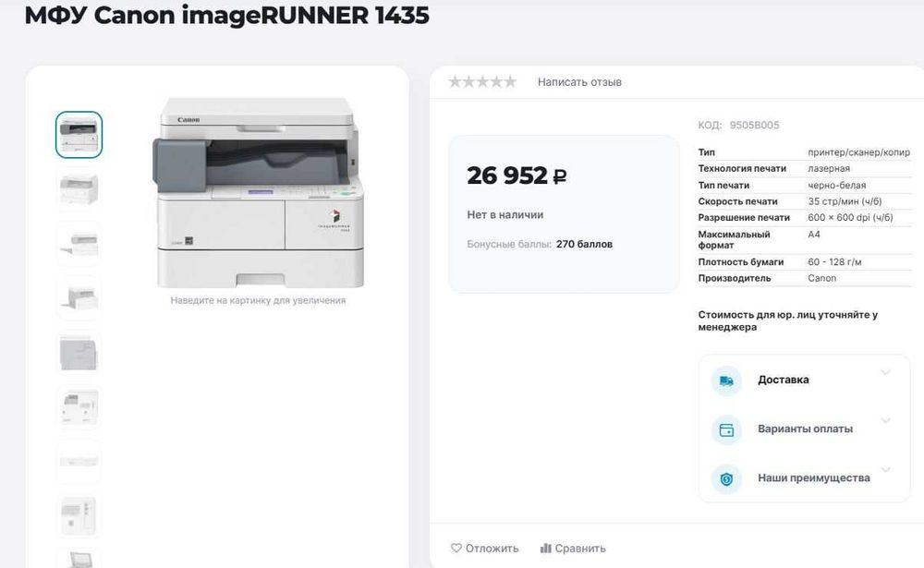Click the Максимальный формат label
Screen dimensions: 924x568
(734, 240)
